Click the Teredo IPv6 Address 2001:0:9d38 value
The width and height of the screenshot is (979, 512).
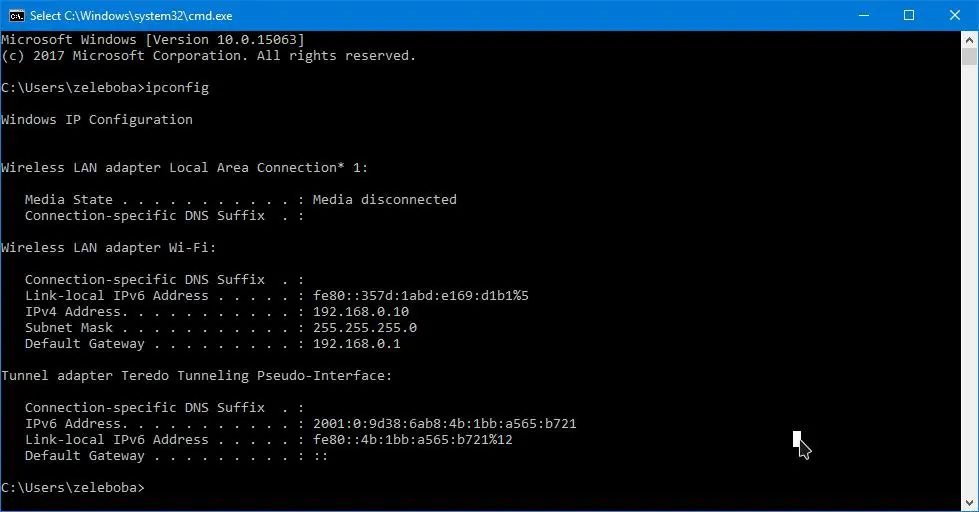pos(445,423)
